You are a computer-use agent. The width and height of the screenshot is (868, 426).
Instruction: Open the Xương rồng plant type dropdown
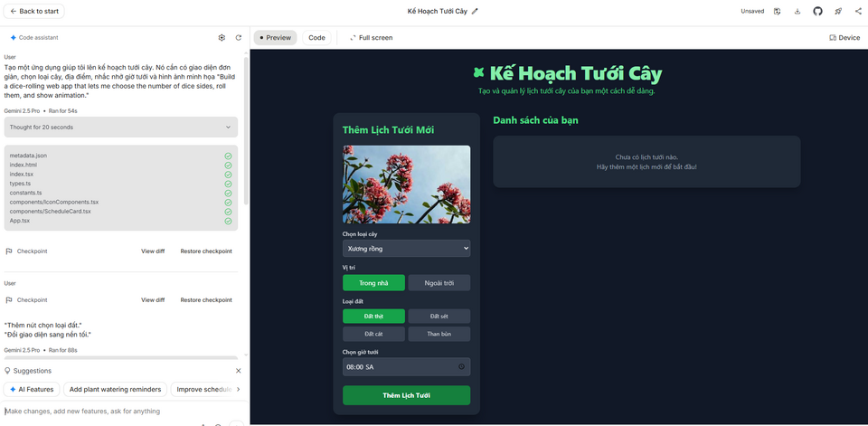[406, 248]
